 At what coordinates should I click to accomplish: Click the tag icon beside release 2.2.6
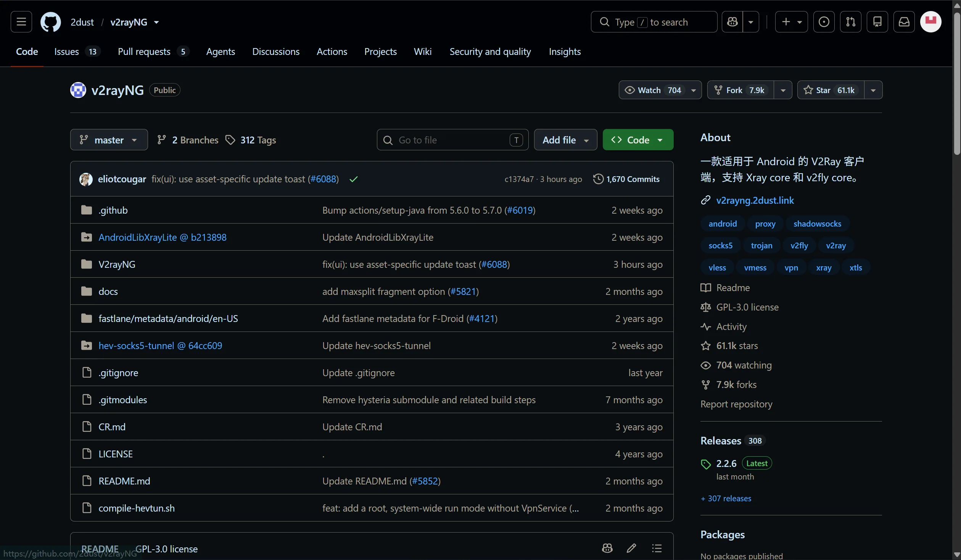point(706,464)
